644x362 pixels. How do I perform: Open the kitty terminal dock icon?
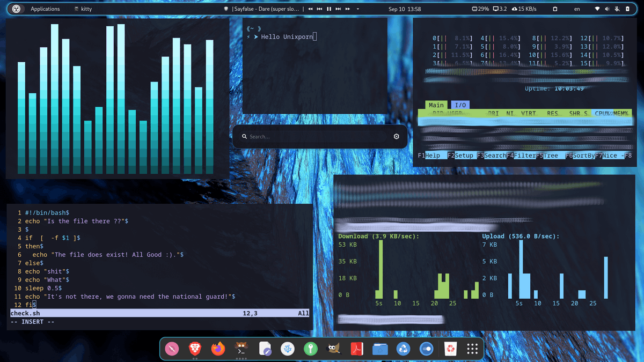tap(241, 349)
